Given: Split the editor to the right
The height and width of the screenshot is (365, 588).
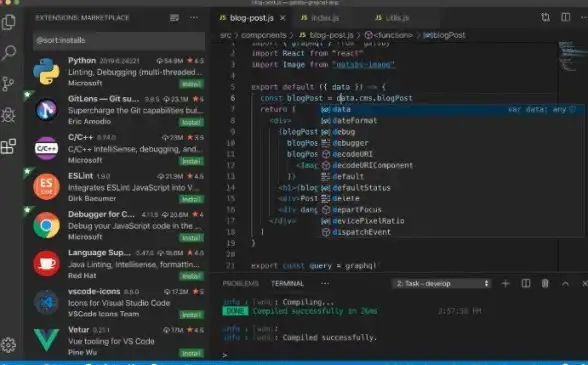Looking at the screenshot, I should [566, 17].
